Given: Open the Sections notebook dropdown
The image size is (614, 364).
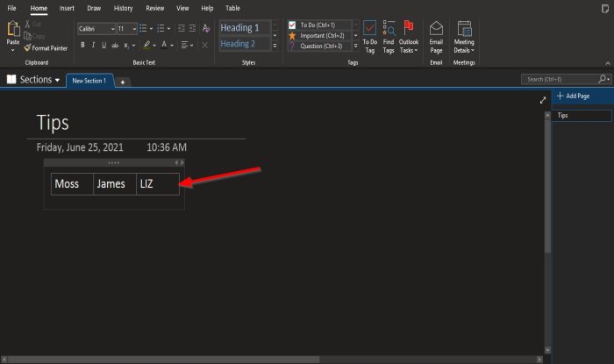Looking at the screenshot, I should pyautogui.click(x=33, y=80).
